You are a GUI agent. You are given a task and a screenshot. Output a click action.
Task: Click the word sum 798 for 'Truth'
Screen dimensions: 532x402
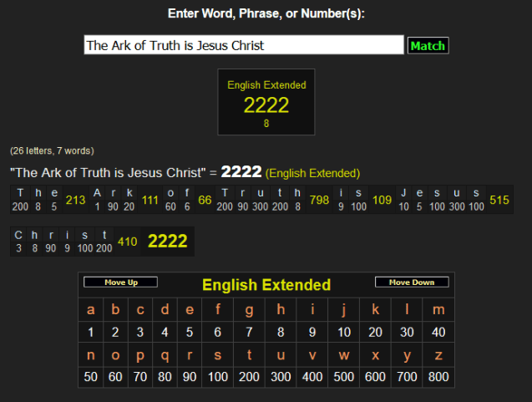click(318, 200)
